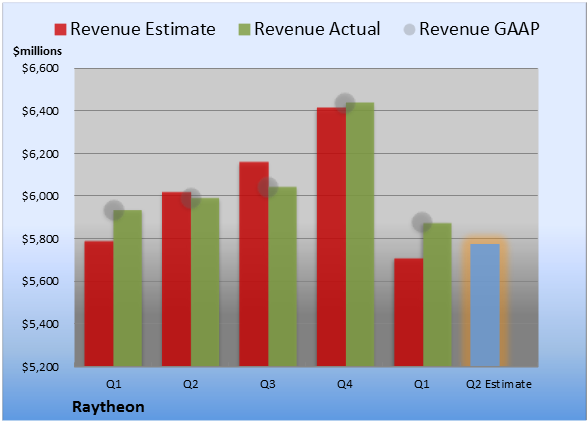Click the '$5,600' axis value
The height and width of the screenshot is (422, 588).
click(x=40, y=281)
